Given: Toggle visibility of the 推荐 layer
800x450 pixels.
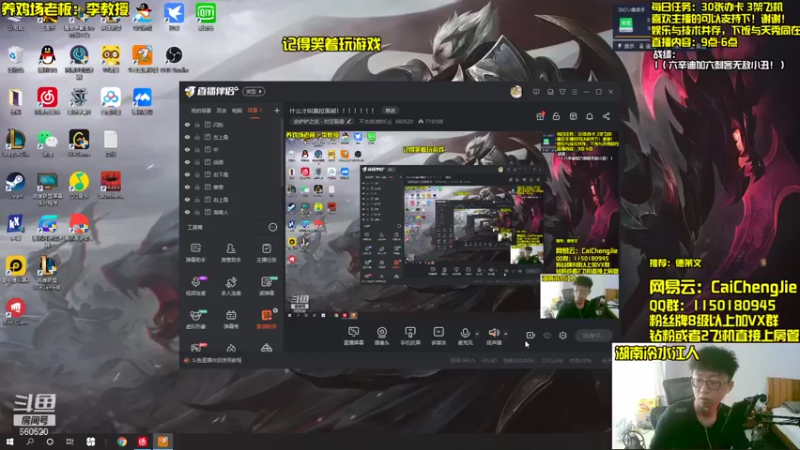Looking at the screenshot, I should (187, 187).
